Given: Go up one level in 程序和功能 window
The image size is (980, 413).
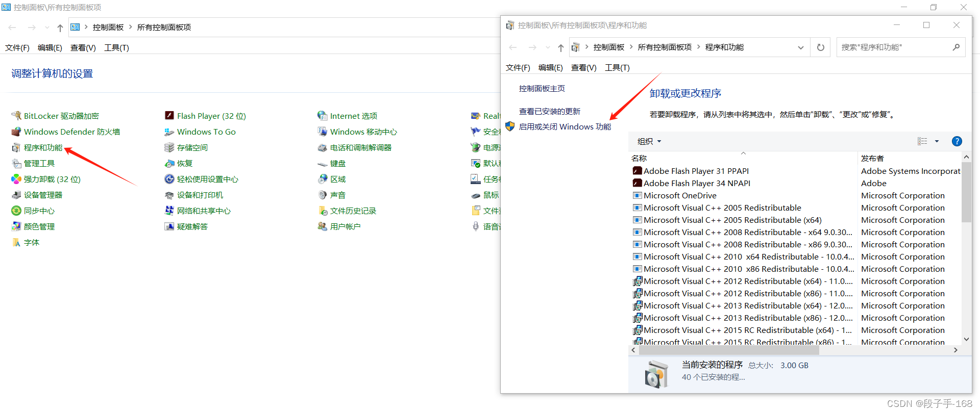Looking at the screenshot, I should [561, 47].
